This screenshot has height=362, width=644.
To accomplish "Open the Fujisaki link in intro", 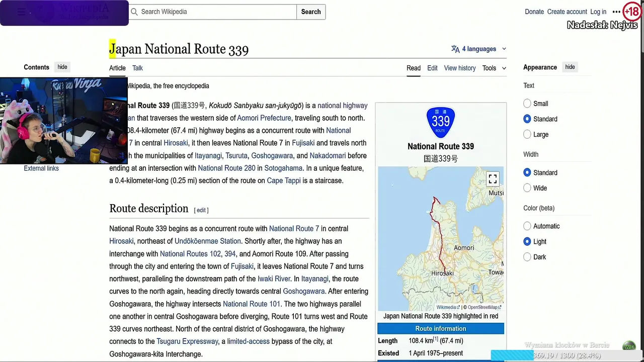I will (303, 143).
